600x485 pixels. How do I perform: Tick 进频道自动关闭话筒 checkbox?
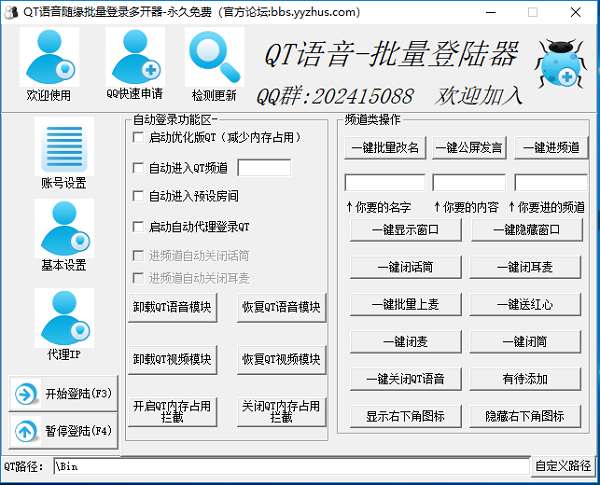tap(138, 255)
